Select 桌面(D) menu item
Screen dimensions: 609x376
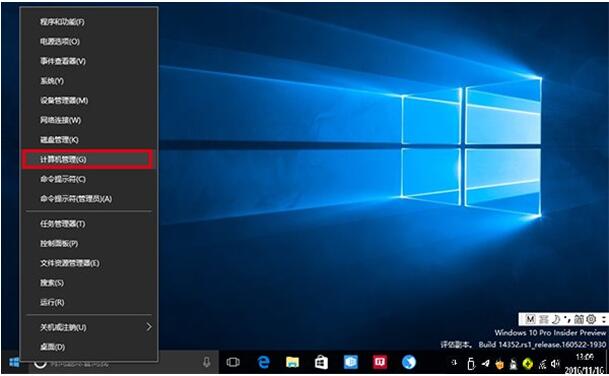[89, 347]
